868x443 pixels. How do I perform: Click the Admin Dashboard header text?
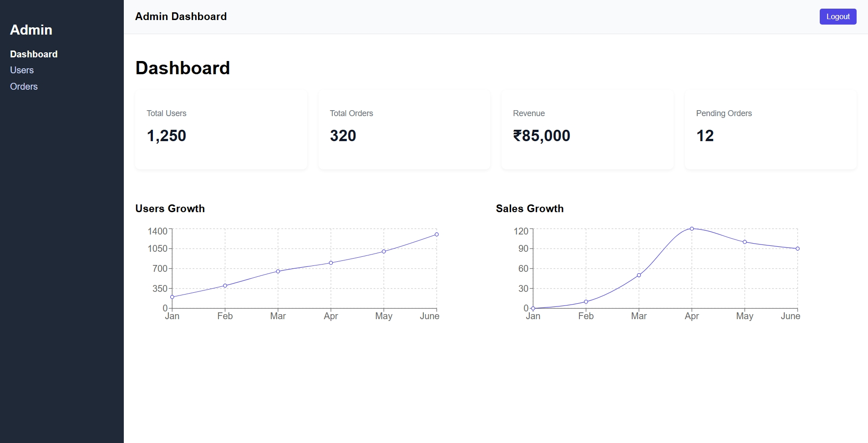[x=181, y=16]
